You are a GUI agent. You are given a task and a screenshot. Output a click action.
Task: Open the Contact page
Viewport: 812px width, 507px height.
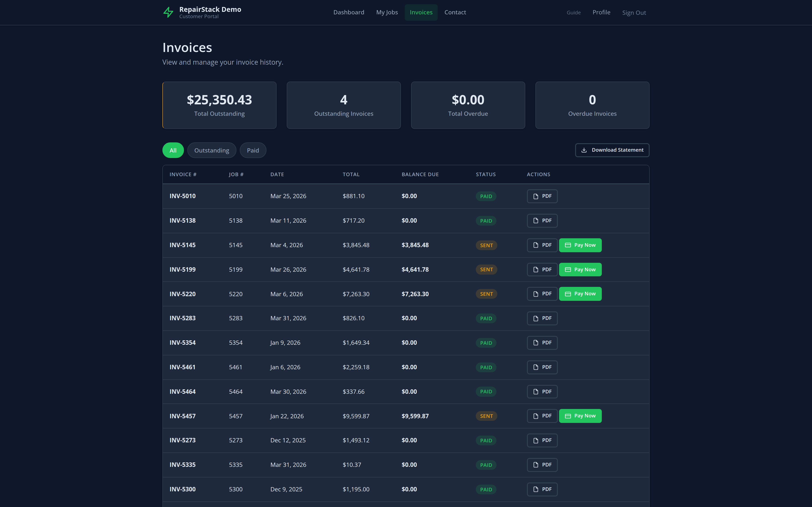pyautogui.click(x=455, y=12)
